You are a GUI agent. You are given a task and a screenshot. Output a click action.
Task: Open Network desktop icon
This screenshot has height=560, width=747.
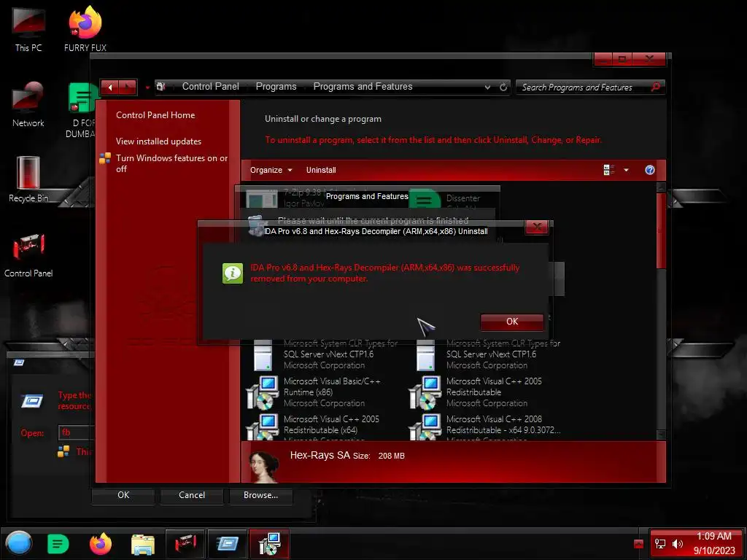28,104
